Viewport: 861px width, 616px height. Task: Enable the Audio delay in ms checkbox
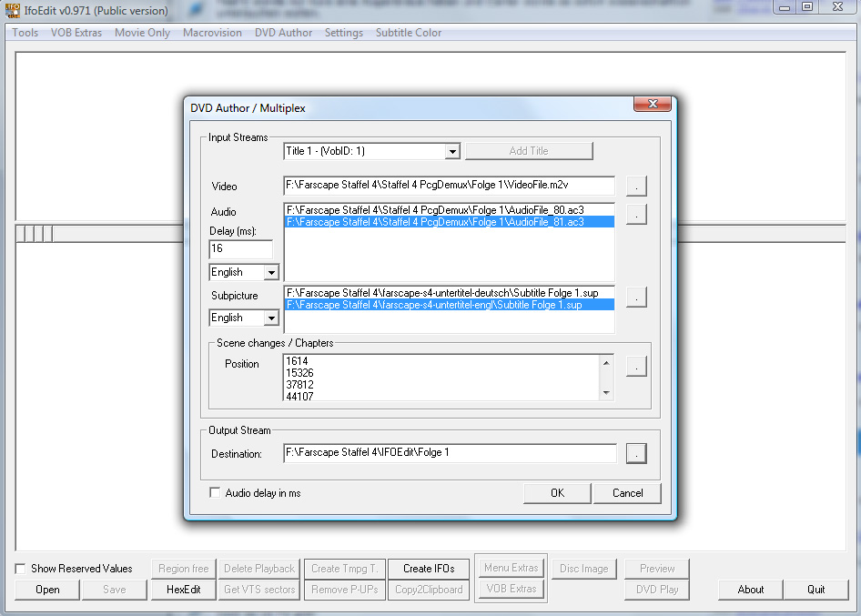[x=216, y=493]
